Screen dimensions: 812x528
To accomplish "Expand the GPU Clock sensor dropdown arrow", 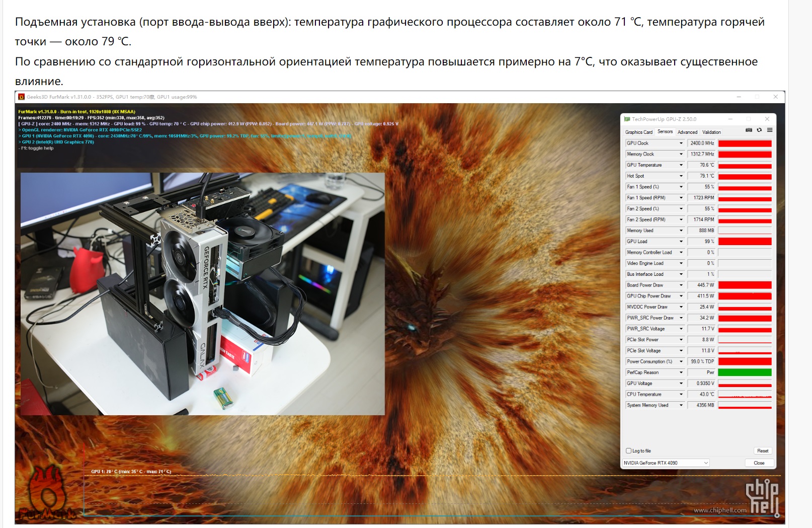I will coord(681,143).
